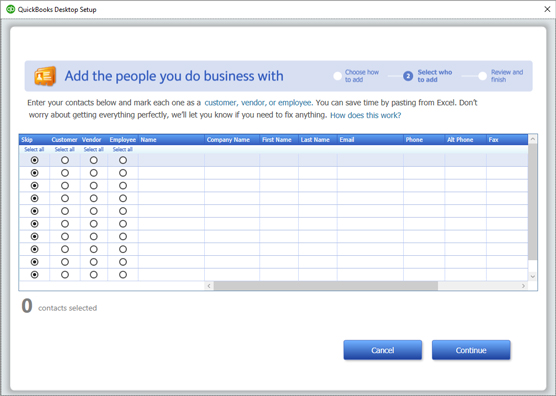Click the Vendor column header
Screen dimensions: 556x396
(94, 140)
